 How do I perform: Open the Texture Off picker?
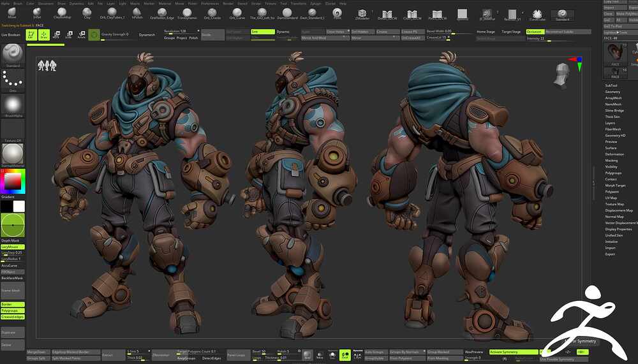tap(13, 131)
